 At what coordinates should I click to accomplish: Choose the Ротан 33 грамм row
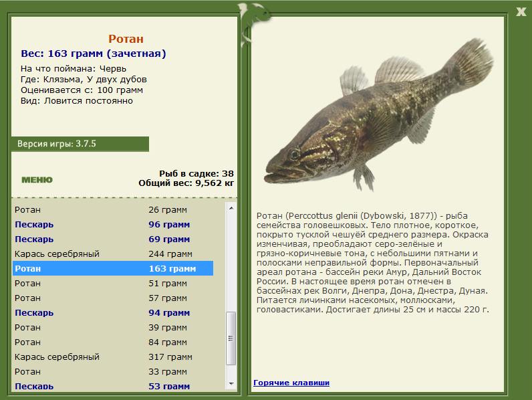(112, 372)
